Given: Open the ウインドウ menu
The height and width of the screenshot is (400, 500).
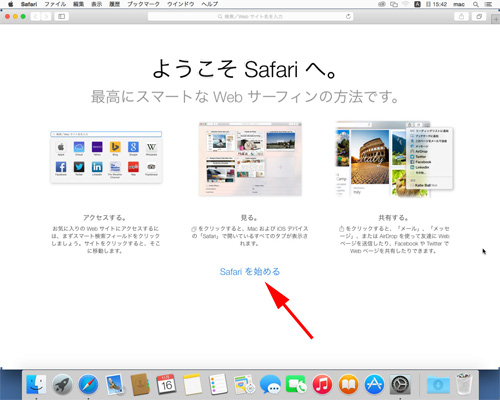Looking at the screenshot, I should [181, 4].
